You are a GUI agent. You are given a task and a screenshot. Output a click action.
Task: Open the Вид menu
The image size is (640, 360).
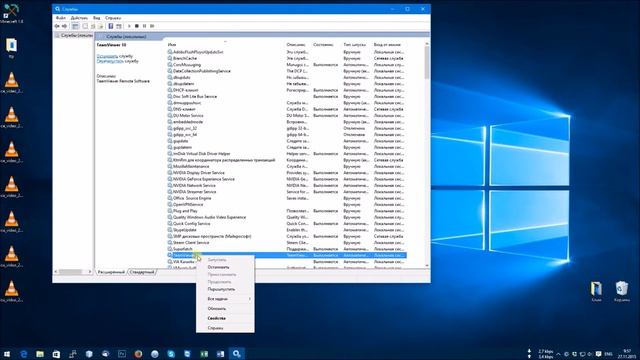pos(96,18)
